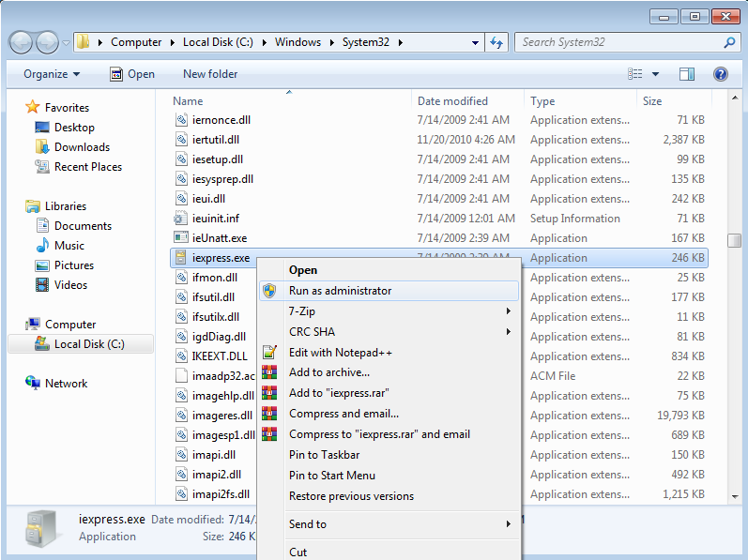
Task: Select the IKEEXT.DLL file
Action: click(220, 356)
